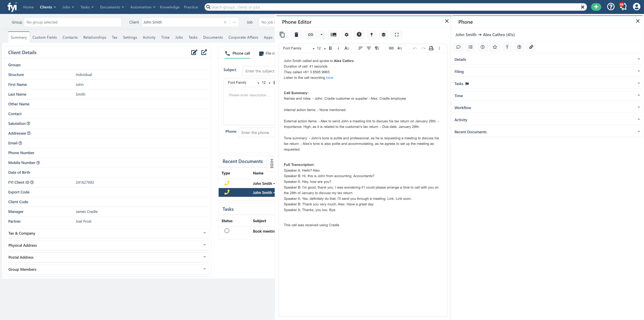Click the Subject input field
The height and width of the screenshot is (320, 644).
point(259,71)
